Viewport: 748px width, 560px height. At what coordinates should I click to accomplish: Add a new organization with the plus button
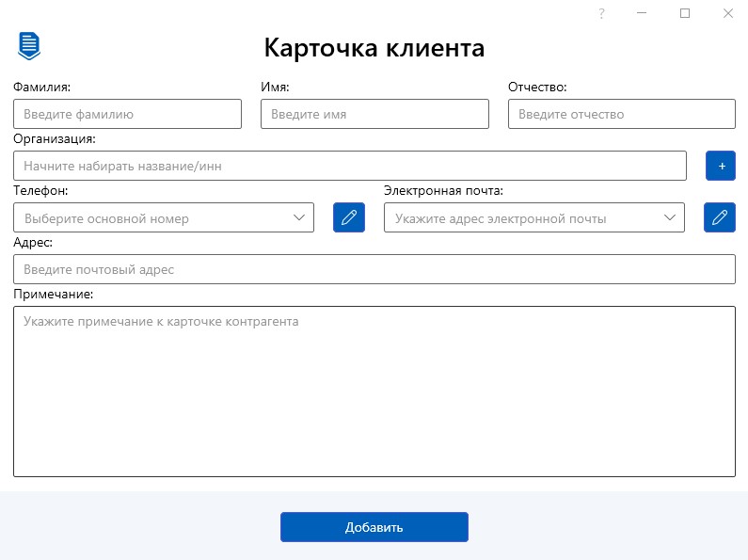click(x=722, y=166)
